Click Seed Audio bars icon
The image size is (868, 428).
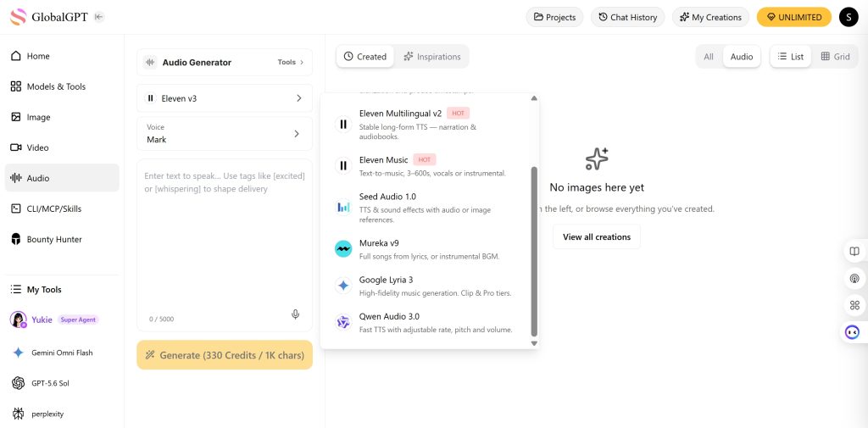coord(343,207)
